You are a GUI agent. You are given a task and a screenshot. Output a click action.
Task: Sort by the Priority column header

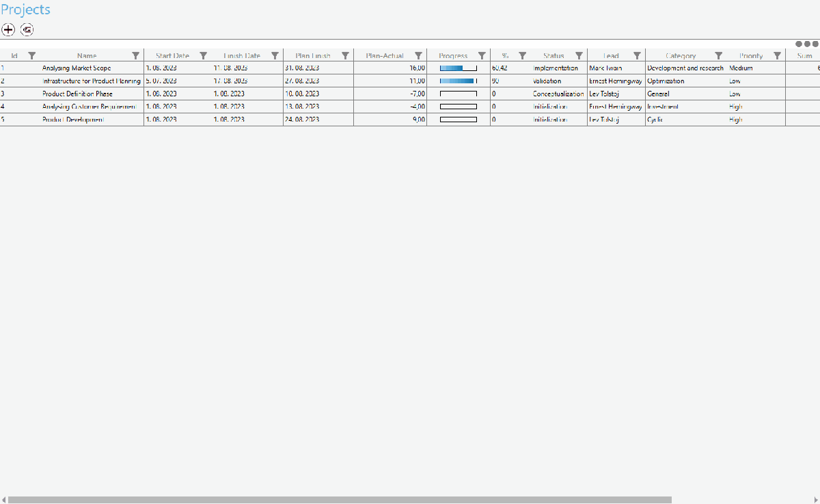point(751,56)
